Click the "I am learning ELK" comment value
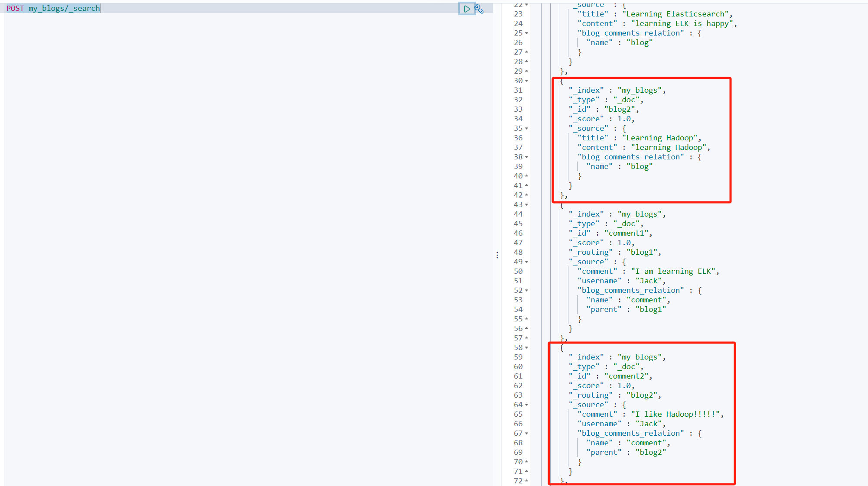The image size is (868, 486). pos(673,271)
